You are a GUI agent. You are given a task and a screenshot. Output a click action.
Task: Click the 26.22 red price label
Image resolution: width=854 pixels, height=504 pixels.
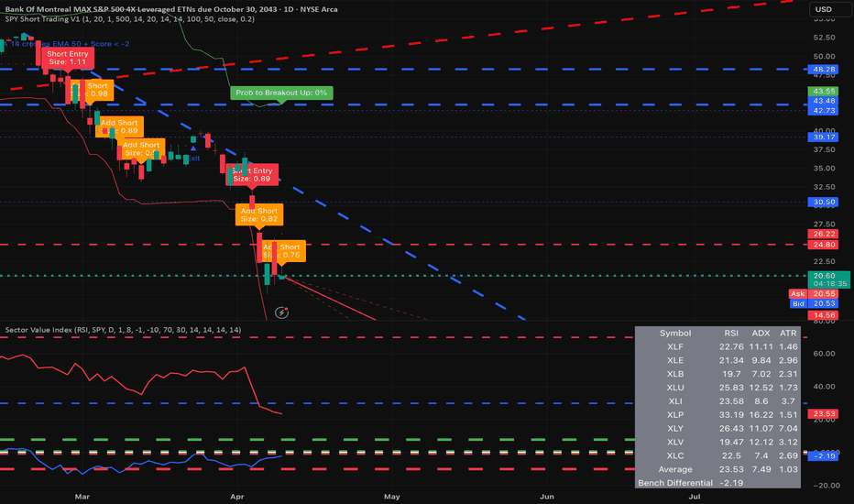point(824,234)
